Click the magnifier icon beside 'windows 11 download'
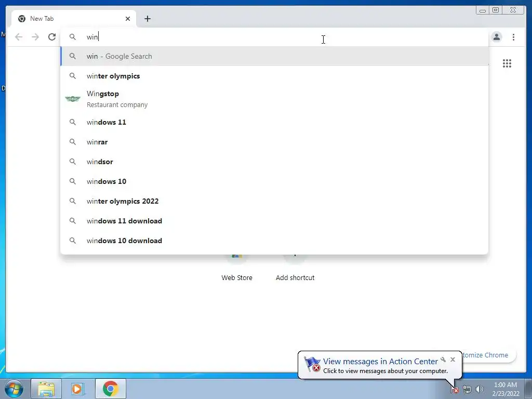Viewport: 532px width, 399px height. pyautogui.click(x=73, y=221)
